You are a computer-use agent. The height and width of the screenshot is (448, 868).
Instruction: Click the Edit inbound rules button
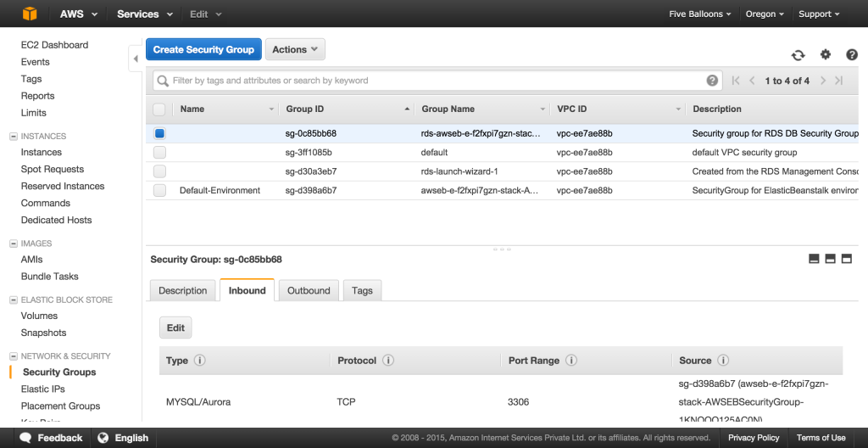click(x=175, y=328)
